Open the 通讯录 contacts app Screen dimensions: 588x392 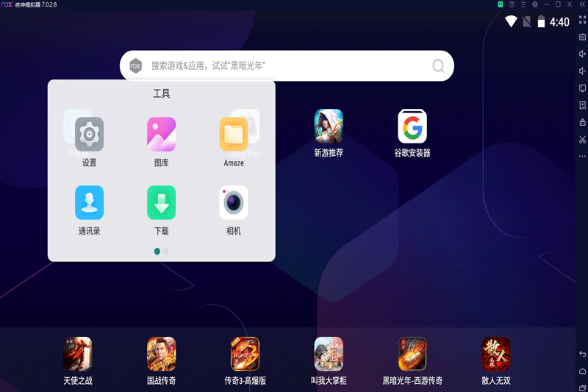(x=89, y=202)
